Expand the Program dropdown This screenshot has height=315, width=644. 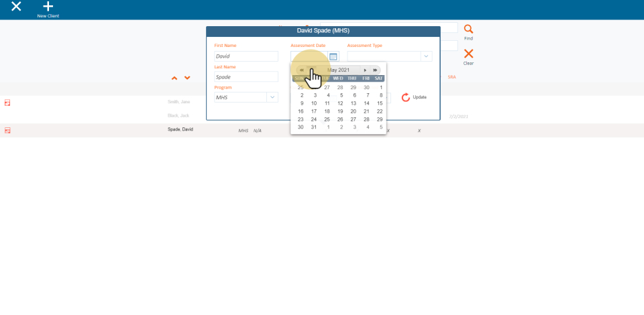272,97
